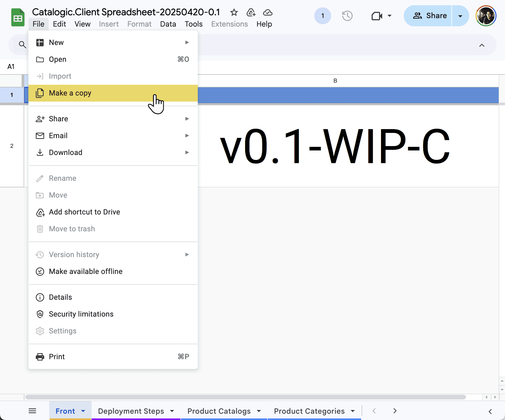Toggle Make available offline

point(86,271)
